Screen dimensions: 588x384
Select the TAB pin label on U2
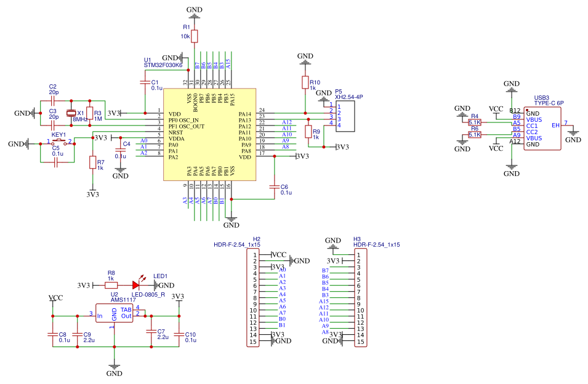click(x=126, y=310)
